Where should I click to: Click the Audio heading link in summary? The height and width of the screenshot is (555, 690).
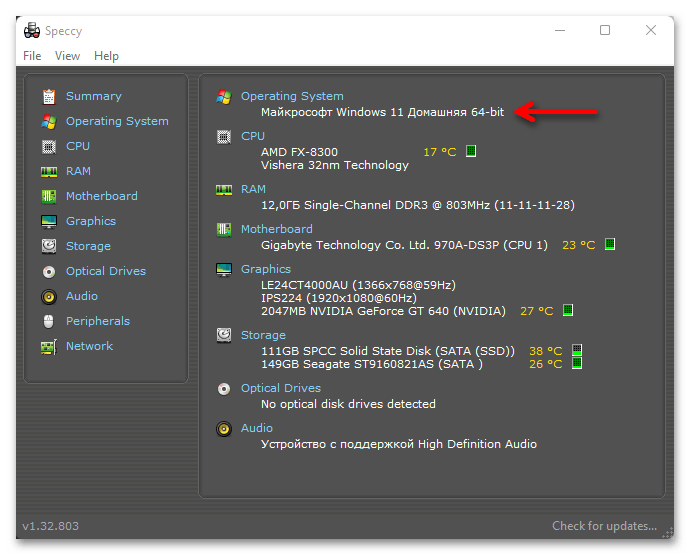pyautogui.click(x=257, y=428)
